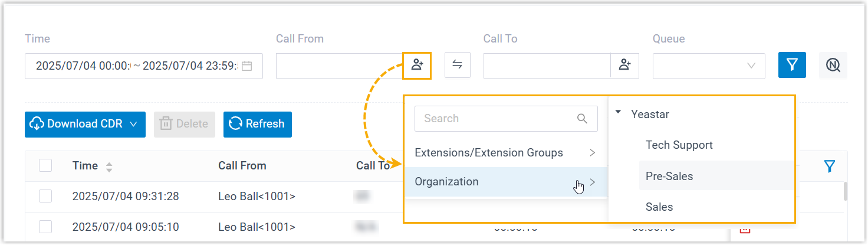Open the Queue dropdown
The height and width of the screenshot is (245, 868).
(x=709, y=66)
